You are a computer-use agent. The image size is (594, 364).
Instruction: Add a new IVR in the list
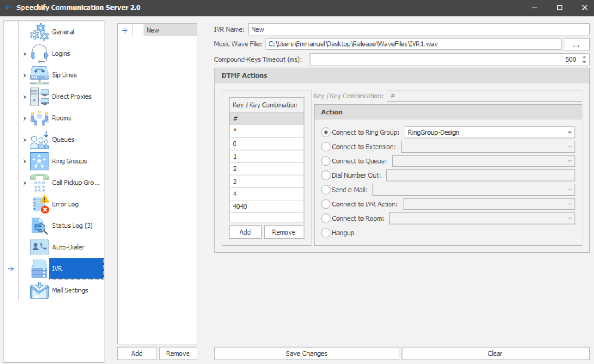(137, 353)
